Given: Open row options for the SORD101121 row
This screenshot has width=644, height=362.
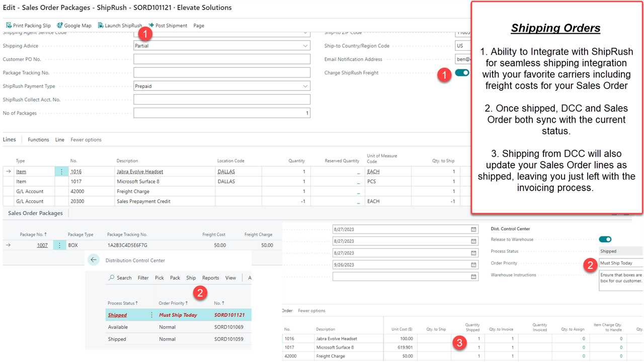Looking at the screenshot, I should [151, 315].
